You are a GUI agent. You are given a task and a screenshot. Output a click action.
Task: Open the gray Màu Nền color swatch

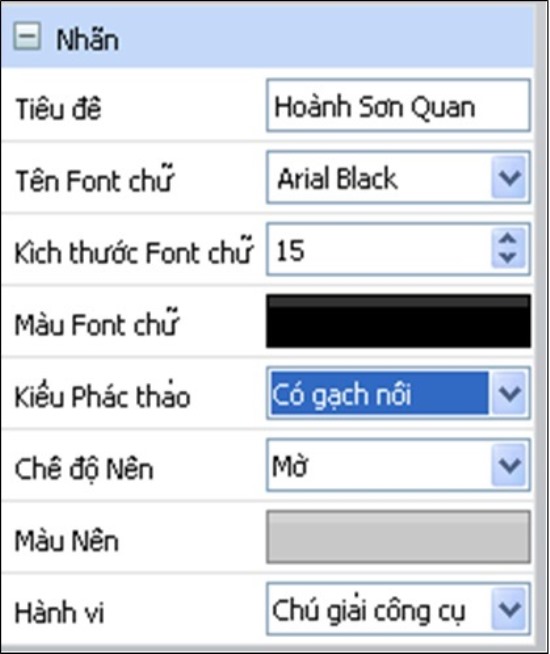point(398,537)
